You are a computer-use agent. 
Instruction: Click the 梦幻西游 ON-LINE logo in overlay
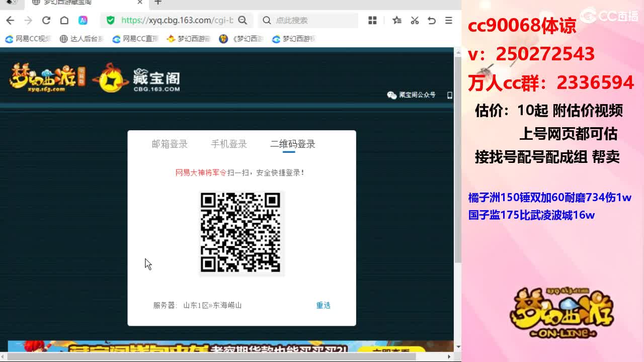click(561, 313)
